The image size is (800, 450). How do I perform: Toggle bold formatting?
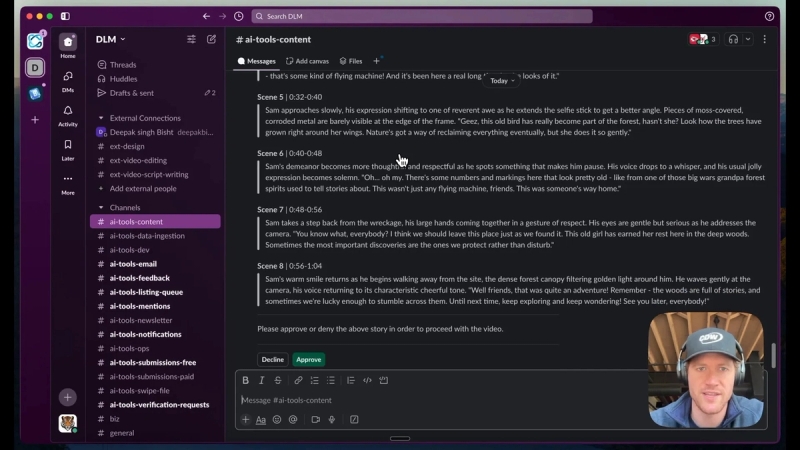pyautogui.click(x=245, y=380)
